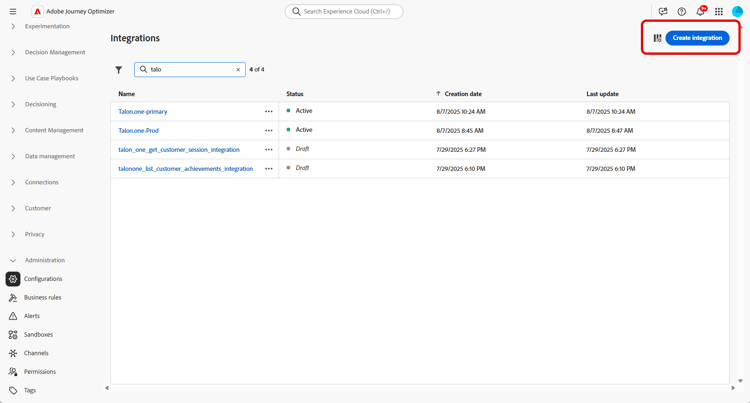This screenshot has height=403, width=750.
Task: Sort by the Name column header
Action: click(x=126, y=94)
